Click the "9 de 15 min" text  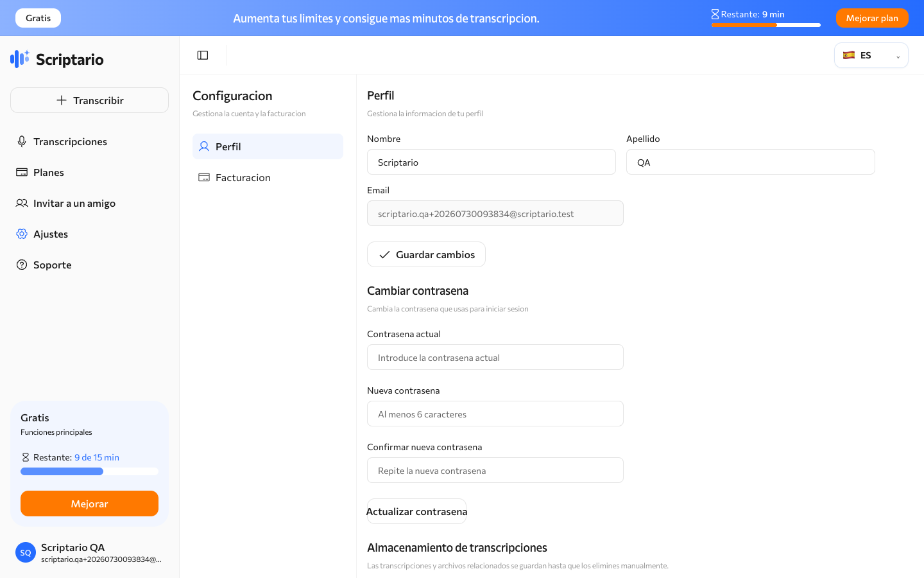coord(97,457)
